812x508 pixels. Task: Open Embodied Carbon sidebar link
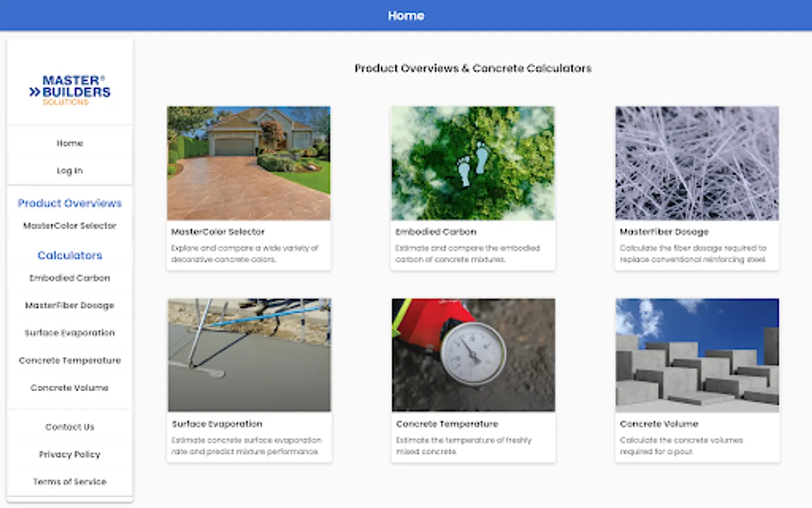tap(70, 278)
